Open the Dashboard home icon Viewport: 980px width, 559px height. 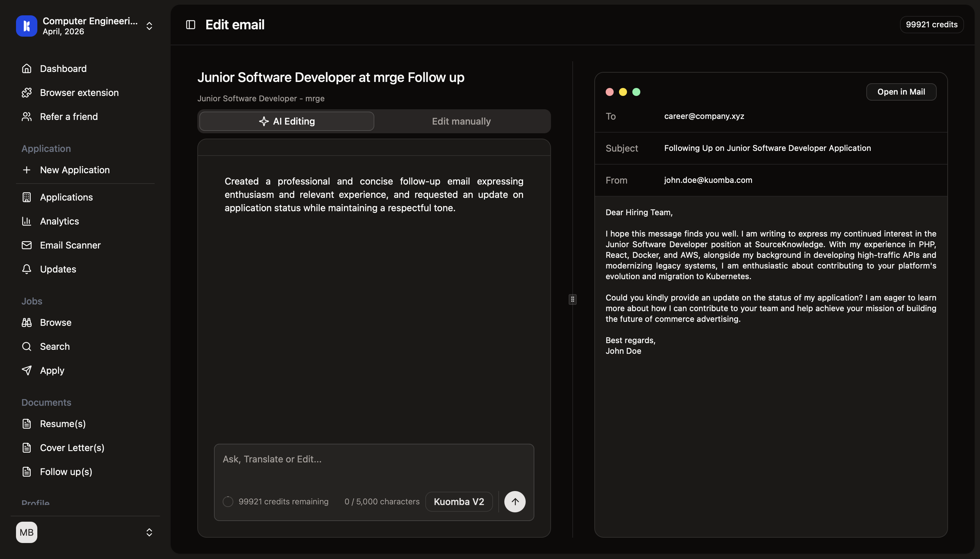[27, 68]
